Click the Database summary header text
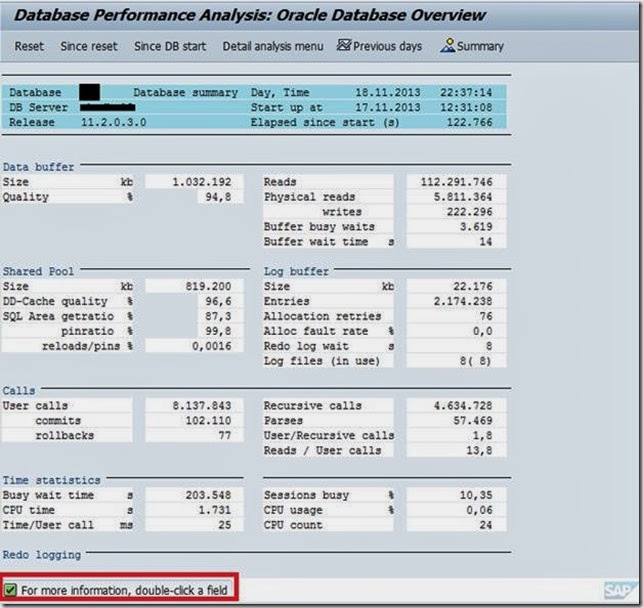Image resolution: width=643 pixels, height=608 pixels. tap(185, 92)
